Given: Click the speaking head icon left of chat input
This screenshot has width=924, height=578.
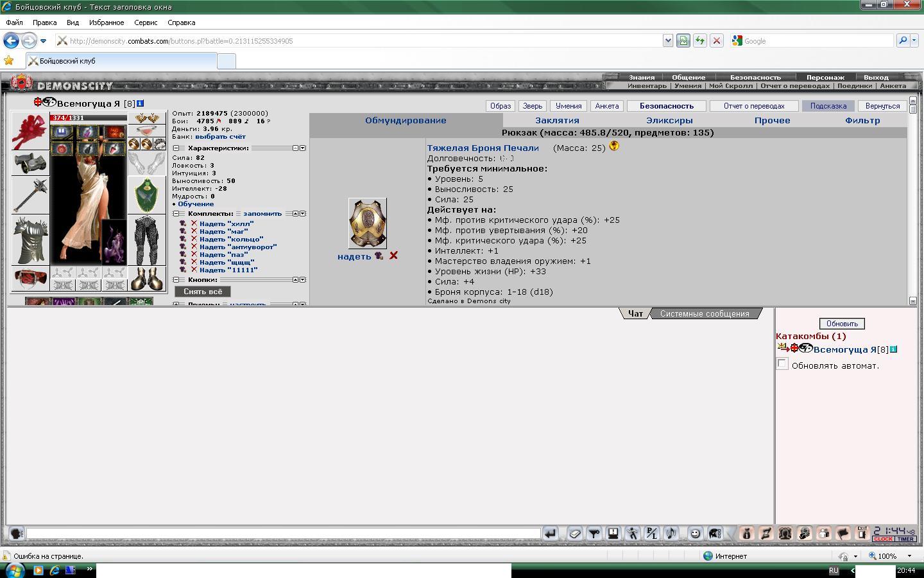Looking at the screenshot, I should (17, 533).
